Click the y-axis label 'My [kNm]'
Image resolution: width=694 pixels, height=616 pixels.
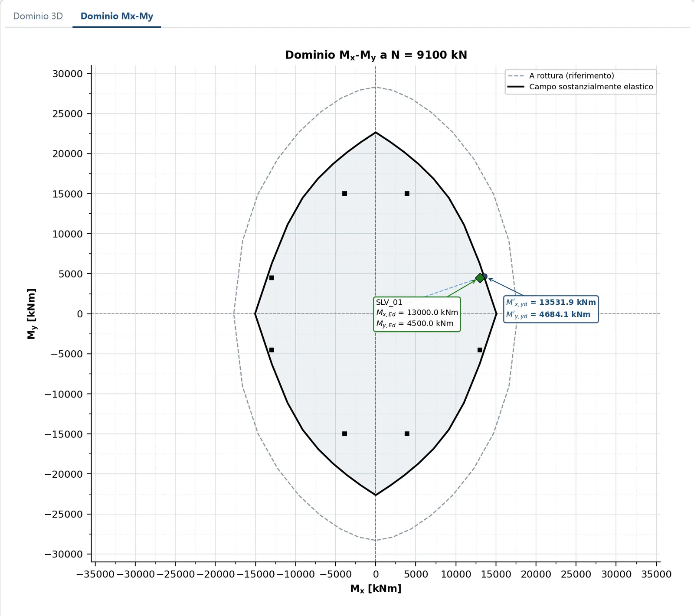31,314
